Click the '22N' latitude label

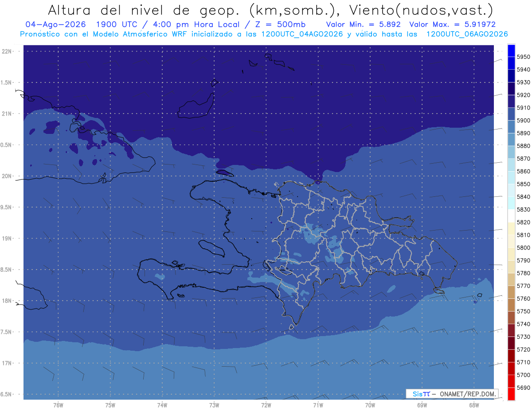7,51
